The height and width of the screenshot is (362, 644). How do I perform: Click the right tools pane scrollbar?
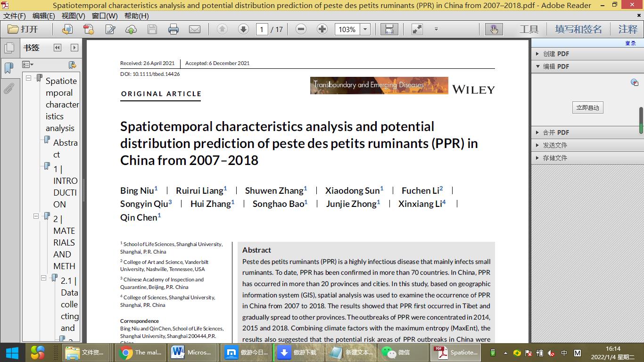click(x=641, y=120)
